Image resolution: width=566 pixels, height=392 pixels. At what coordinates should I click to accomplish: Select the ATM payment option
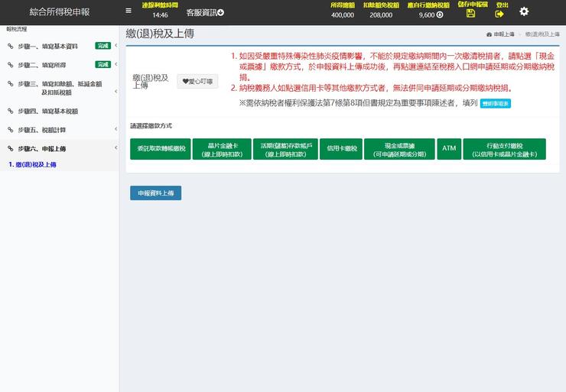point(449,149)
